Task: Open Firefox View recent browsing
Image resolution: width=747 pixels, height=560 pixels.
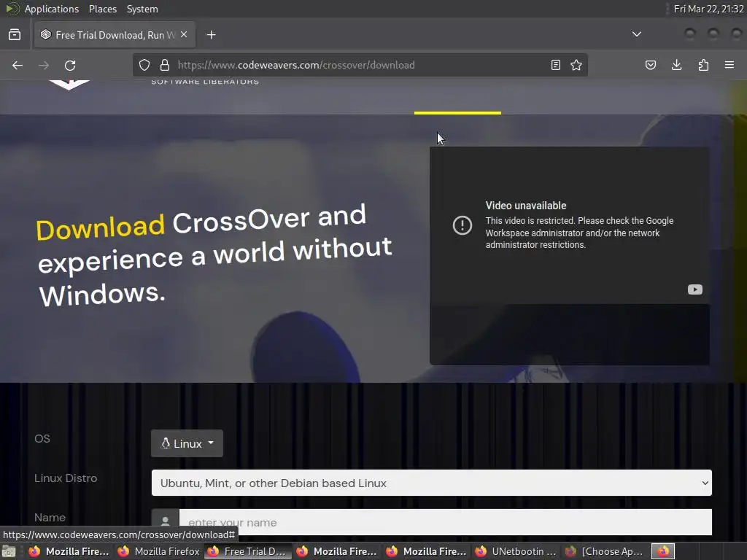Action: [x=15, y=35]
